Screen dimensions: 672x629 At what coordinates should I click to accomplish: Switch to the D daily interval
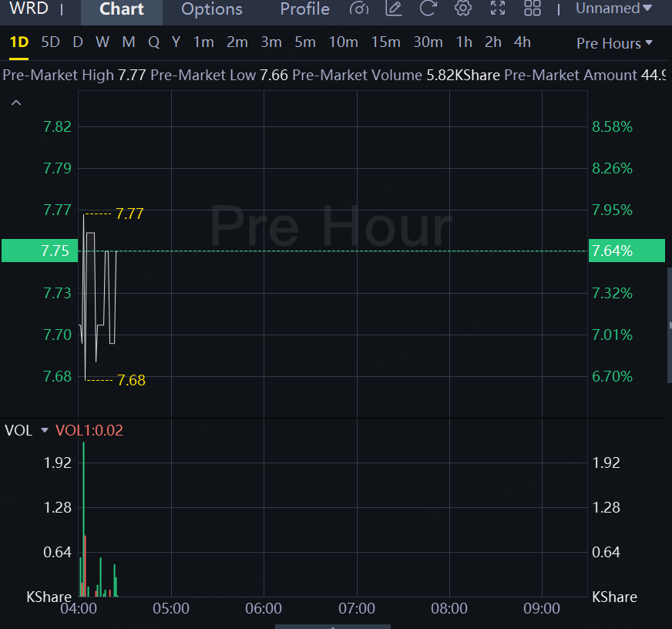(x=78, y=42)
